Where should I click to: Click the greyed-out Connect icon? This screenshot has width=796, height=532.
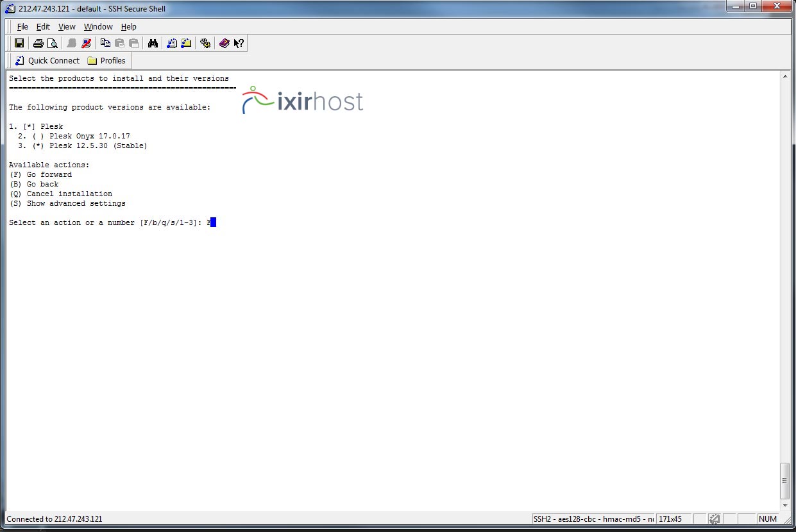72,44
